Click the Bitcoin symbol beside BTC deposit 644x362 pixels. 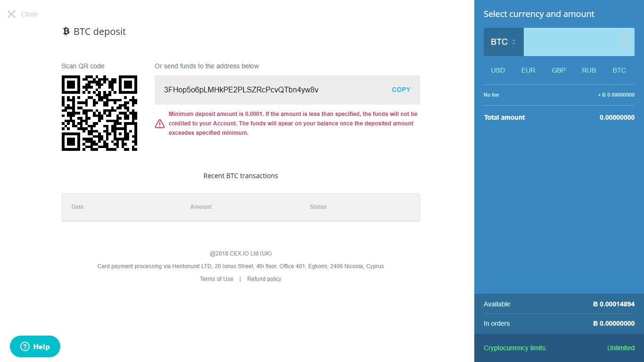click(66, 32)
